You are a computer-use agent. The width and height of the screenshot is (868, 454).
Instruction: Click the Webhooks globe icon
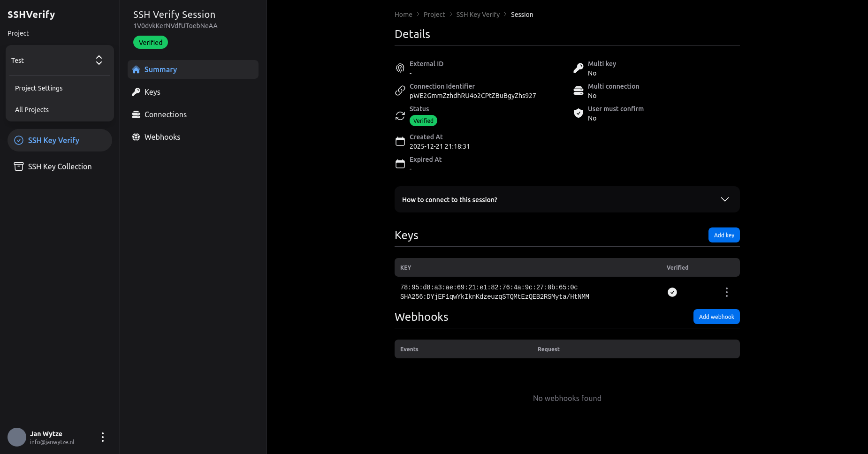click(136, 136)
